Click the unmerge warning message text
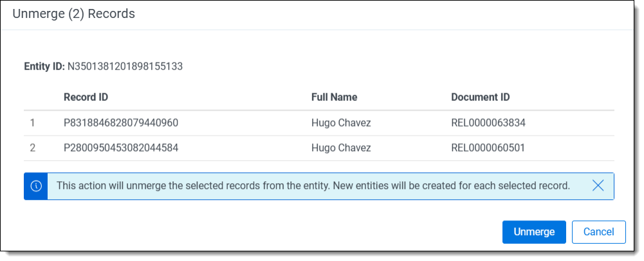The image size is (644, 261). 313,186
